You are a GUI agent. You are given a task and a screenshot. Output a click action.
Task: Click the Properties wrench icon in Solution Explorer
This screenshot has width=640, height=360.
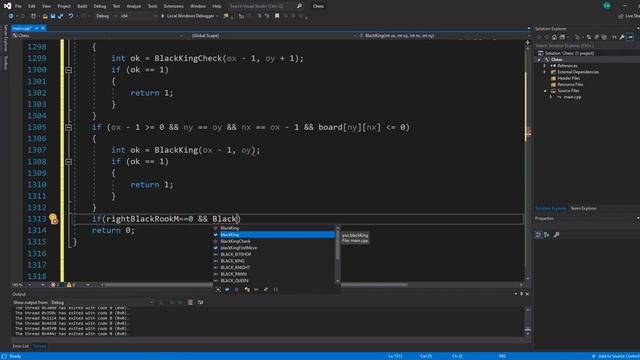[x=622, y=37]
